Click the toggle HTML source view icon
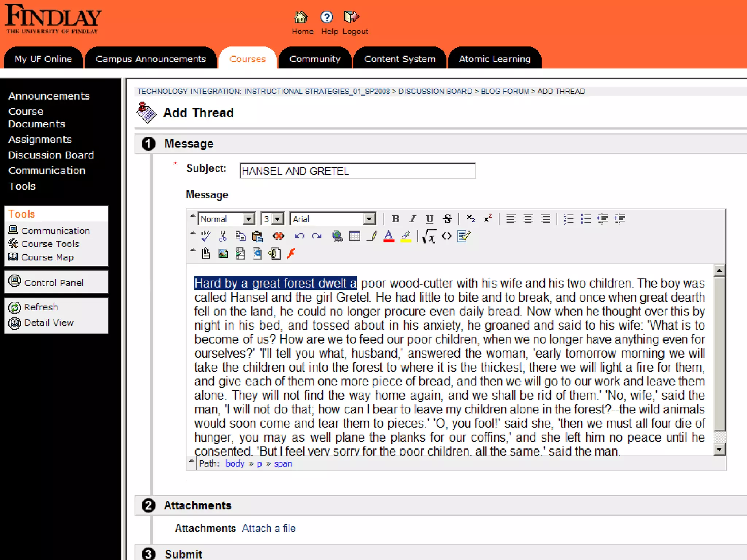 click(446, 236)
